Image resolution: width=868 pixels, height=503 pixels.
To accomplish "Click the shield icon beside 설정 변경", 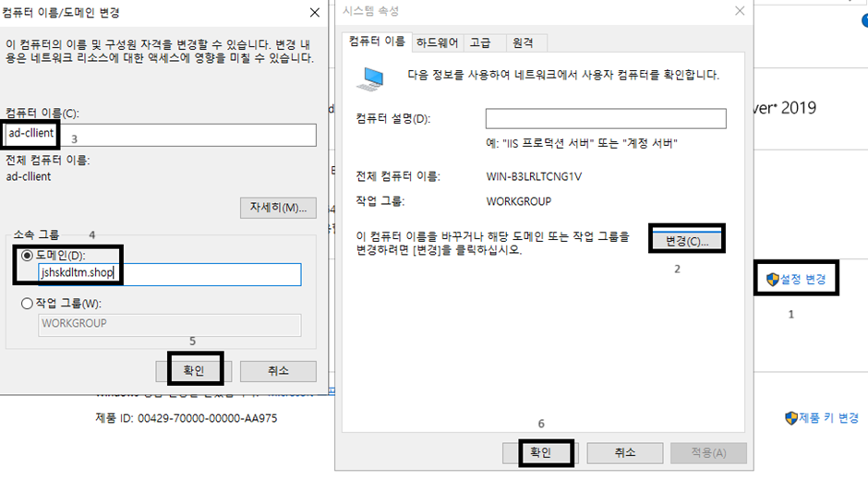I will point(773,279).
